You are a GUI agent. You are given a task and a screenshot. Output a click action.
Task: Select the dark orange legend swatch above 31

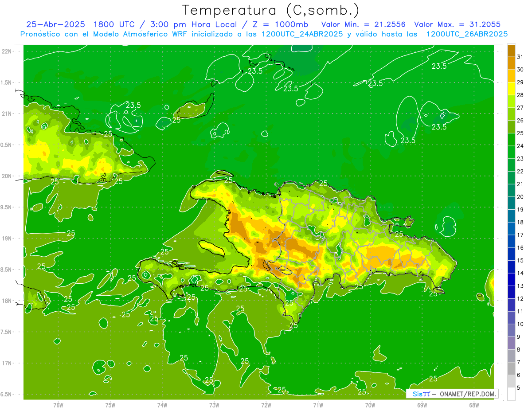click(x=511, y=50)
